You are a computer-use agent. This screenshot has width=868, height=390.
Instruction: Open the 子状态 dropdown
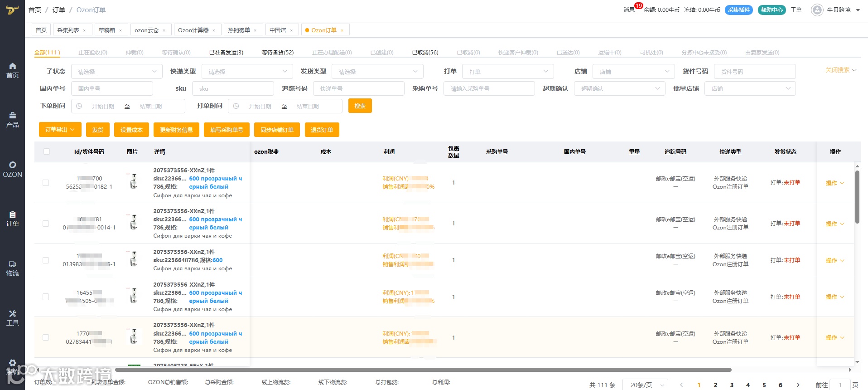tap(116, 72)
